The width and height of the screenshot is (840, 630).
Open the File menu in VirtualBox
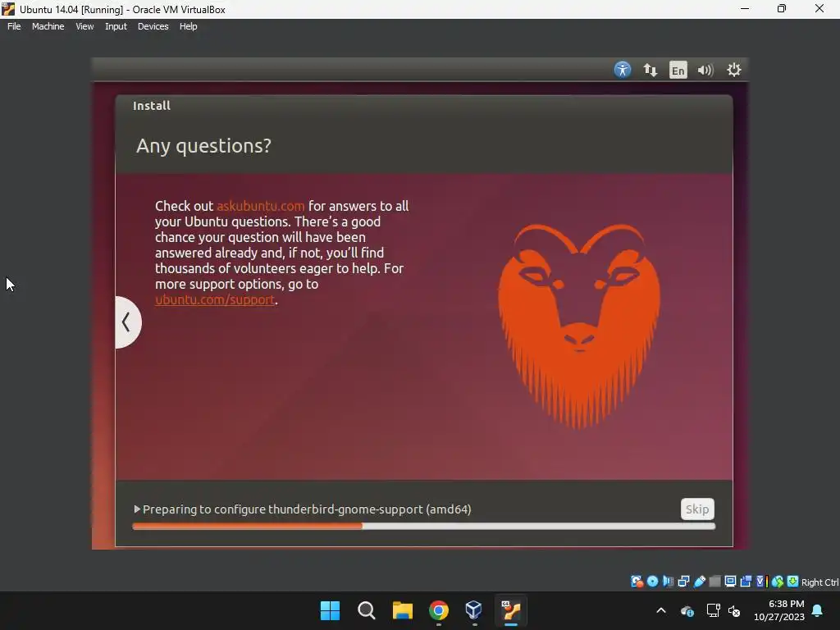pyautogui.click(x=14, y=26)
